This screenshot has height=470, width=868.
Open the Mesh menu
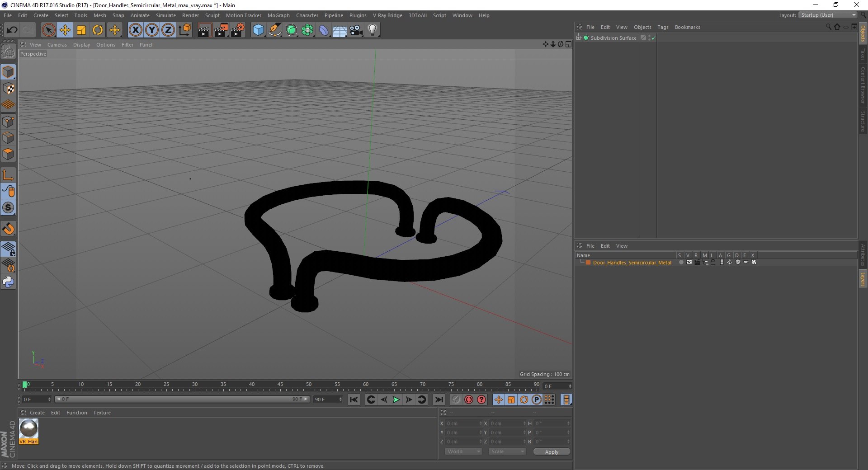tap(99, 15)
